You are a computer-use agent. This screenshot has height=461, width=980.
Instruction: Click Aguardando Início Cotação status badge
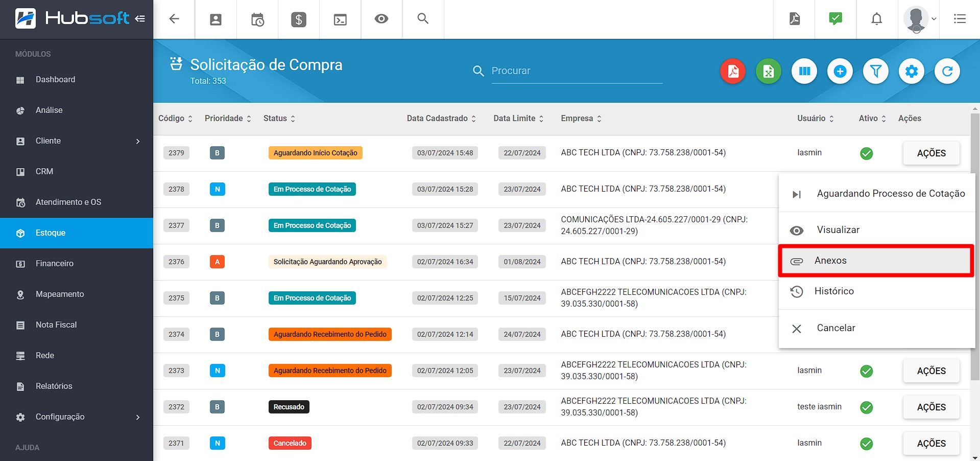click(315, 153)
